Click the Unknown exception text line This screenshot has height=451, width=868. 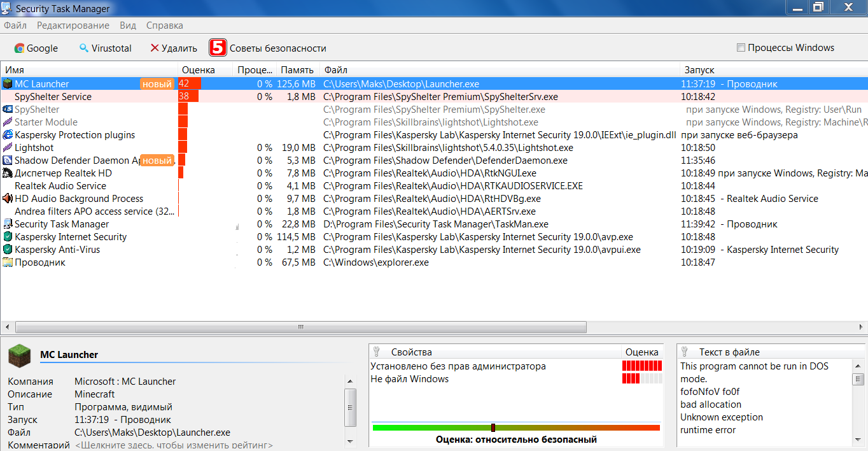(x=722, y=417)
